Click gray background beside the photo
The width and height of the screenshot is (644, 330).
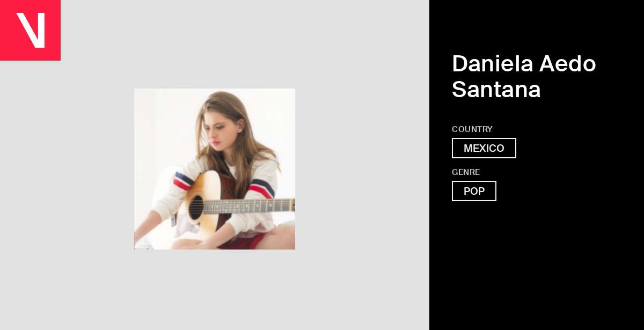tap(349, 169)
